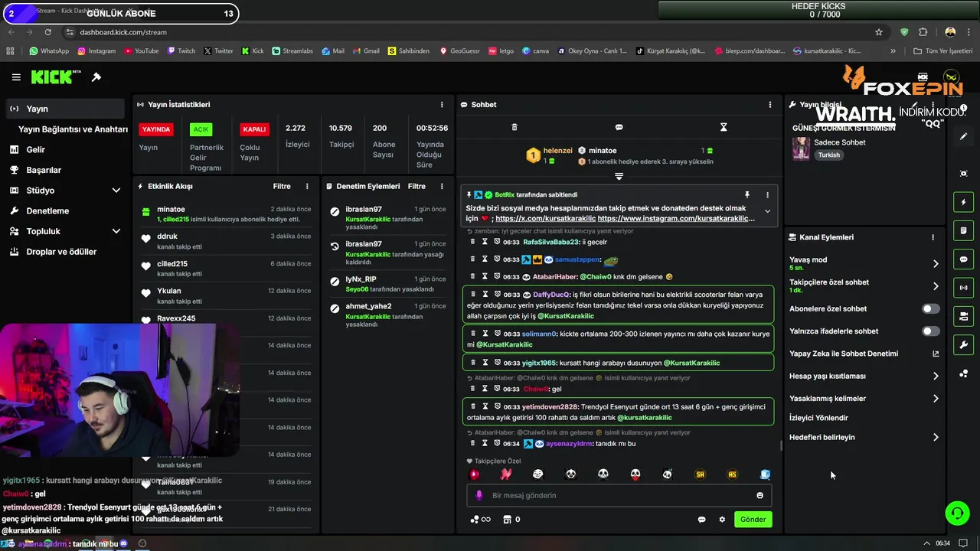Click the infinity points icon below message box
980x551 pixels.
click(480, 520)
